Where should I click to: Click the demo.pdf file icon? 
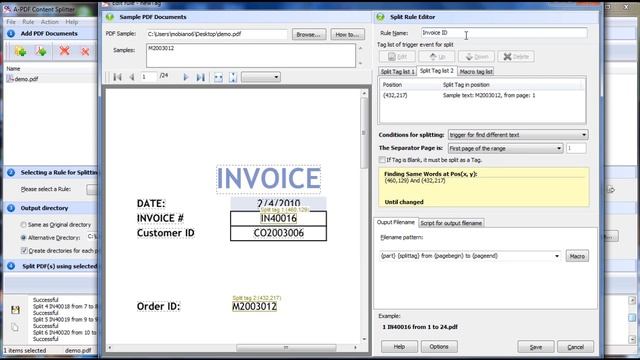(x=10, y=79)
